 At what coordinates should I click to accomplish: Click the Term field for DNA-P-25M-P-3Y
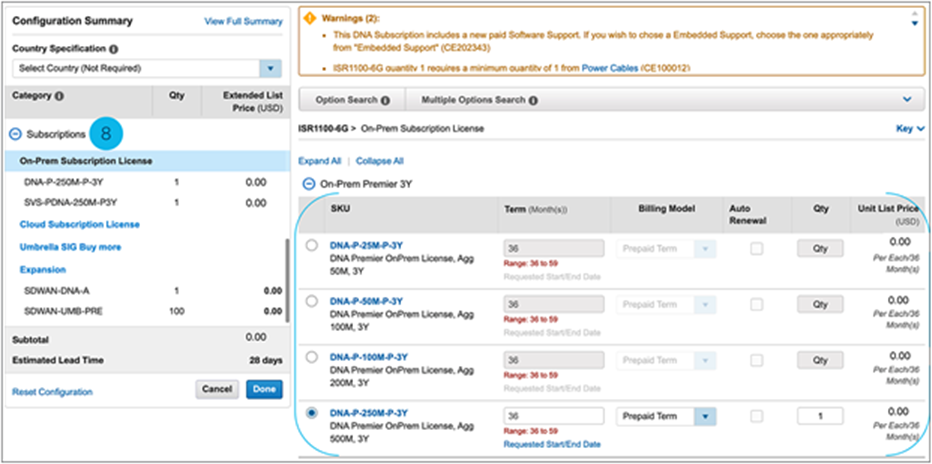pos(554,248)
